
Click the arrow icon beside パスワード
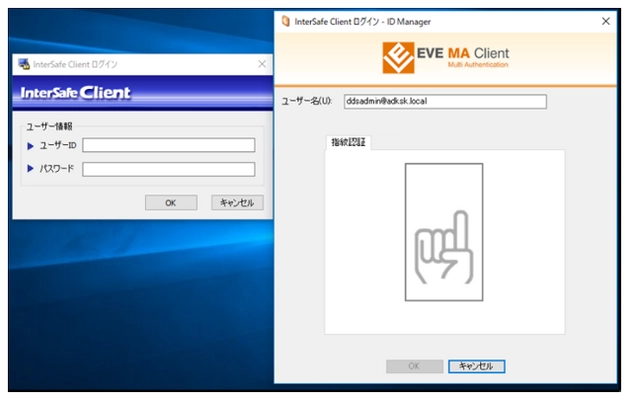30,168
